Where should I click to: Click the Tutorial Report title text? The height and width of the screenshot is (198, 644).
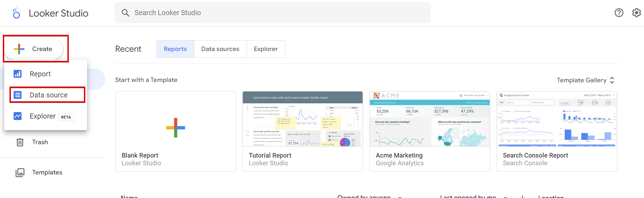click(x=270, y=155)
